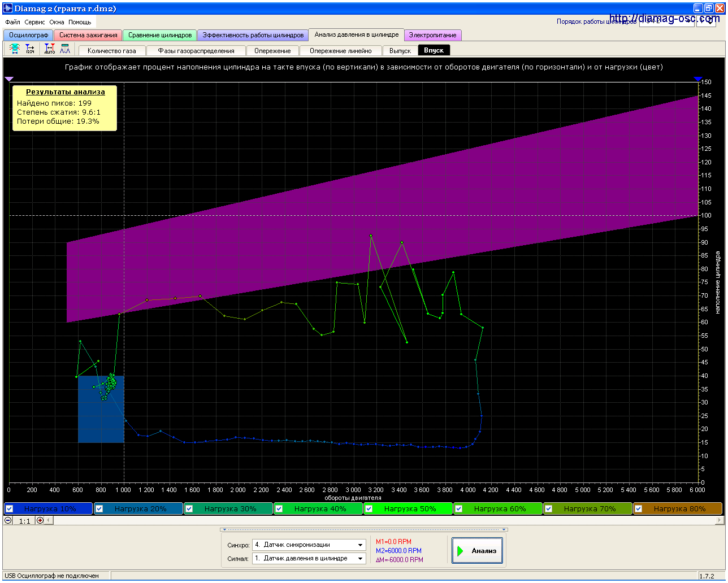Toggle the Нагрузка 70% checkbox
The image size is (728, 583).
point(548,508)
